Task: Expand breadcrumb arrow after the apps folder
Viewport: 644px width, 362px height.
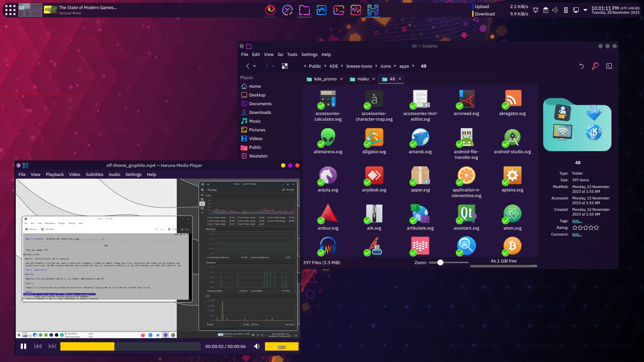Action: click(413, 66)
